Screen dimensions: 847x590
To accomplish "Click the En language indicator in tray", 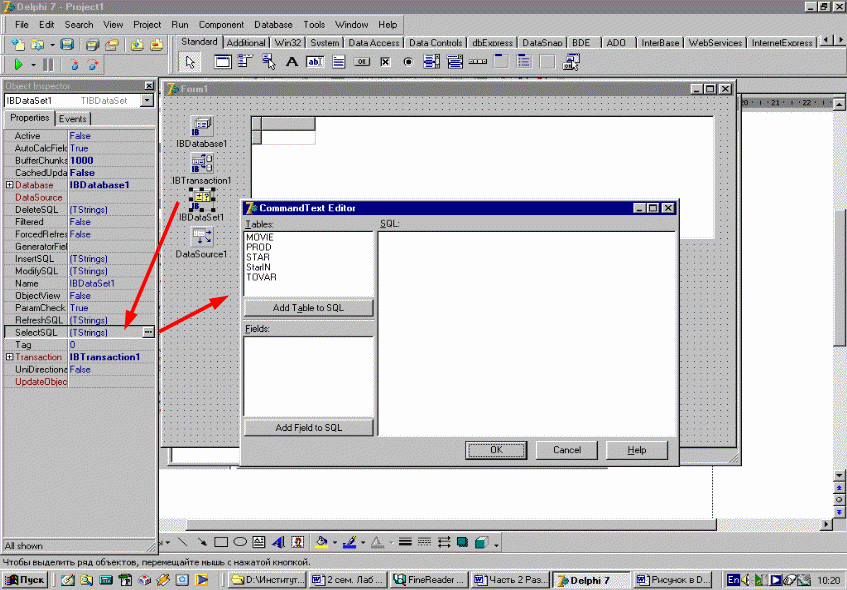I will [733, 580].
